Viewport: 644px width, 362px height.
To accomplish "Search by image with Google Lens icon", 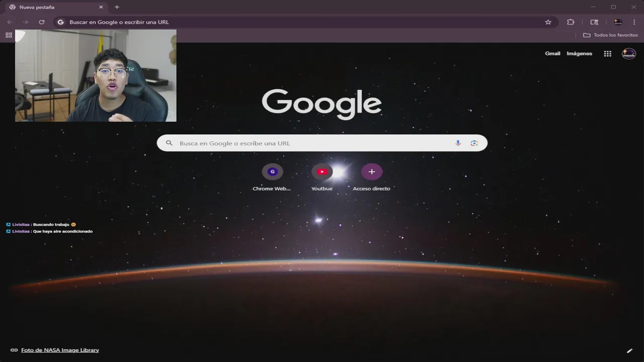I will (474, 143).
